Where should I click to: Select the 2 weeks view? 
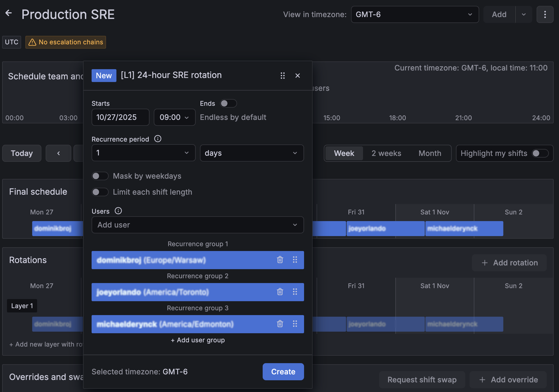coord(386,153)
